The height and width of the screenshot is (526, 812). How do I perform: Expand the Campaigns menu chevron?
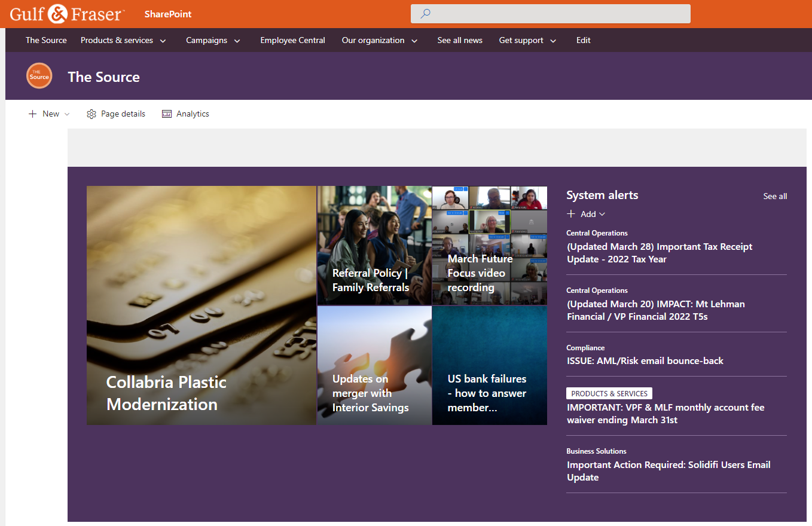pyautogui.click(x=237, y=41)
